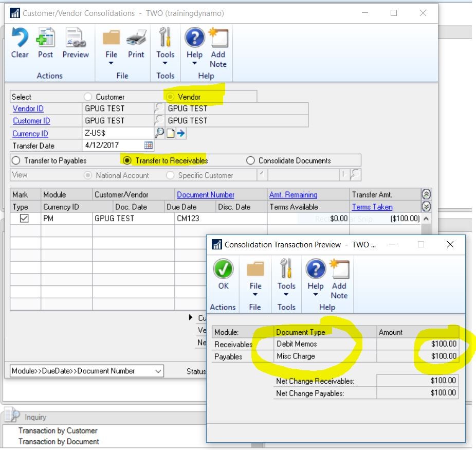476x450 pixels.
Task: Click the Print icon
Action: tap(136, 38)
